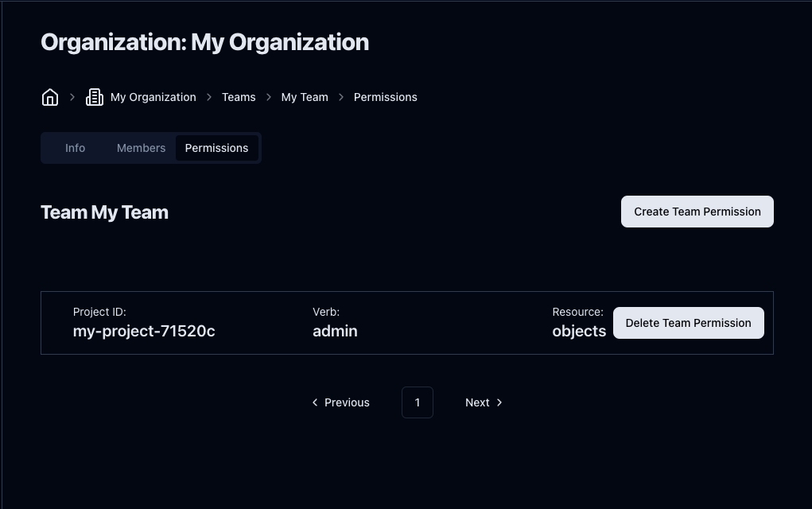
Task: Click the admin verb value
Action: point(335,331)
